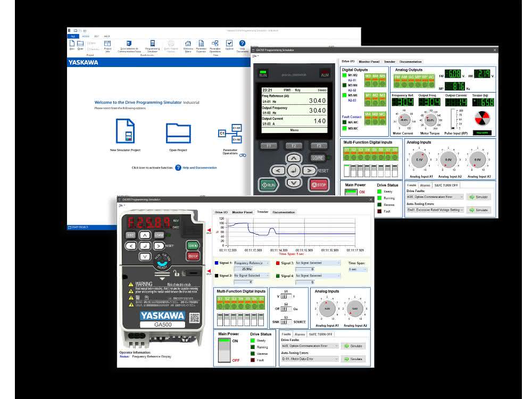Expand GA500 Signal 3 dropdown
The width and height of the screenshot is (532, 399).
318,263
